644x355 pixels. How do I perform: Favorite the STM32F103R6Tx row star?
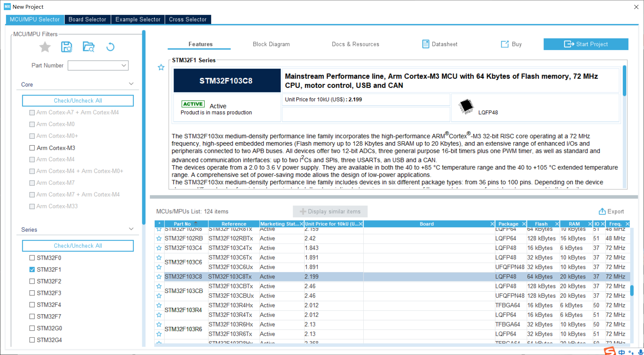pyautogui.click(x=159, y=334)
